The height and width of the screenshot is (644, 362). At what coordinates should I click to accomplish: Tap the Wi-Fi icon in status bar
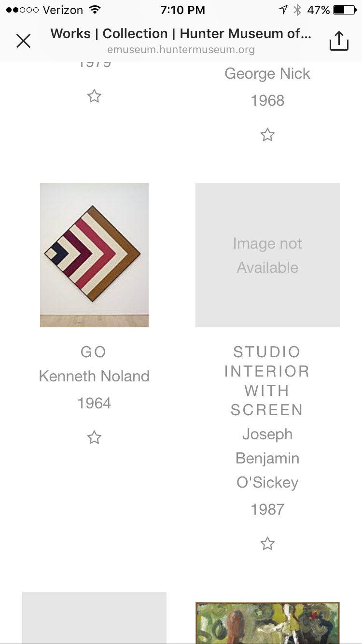(95, 10)
